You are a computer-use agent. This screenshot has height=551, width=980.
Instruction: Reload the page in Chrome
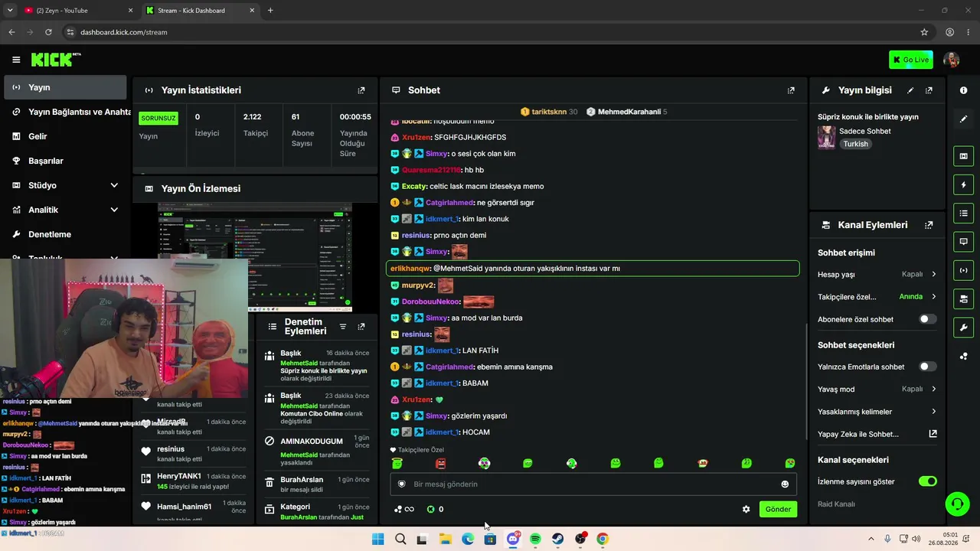pos(48,32)
